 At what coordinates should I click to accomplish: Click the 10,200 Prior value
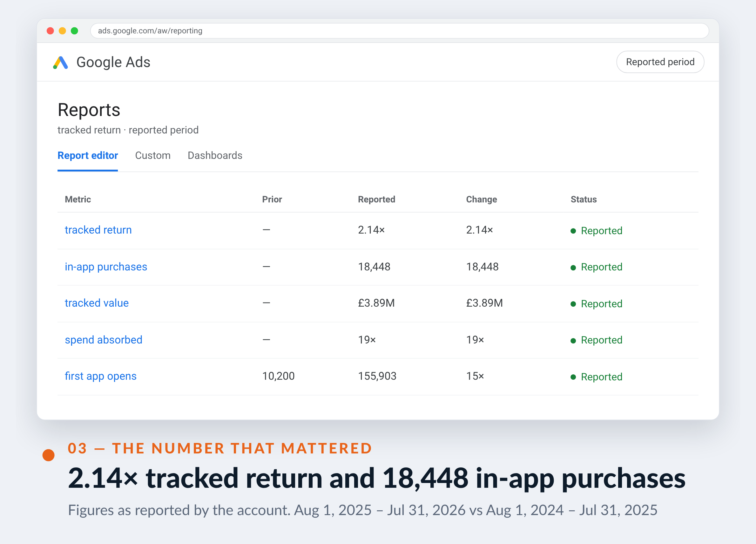[278, 376]
